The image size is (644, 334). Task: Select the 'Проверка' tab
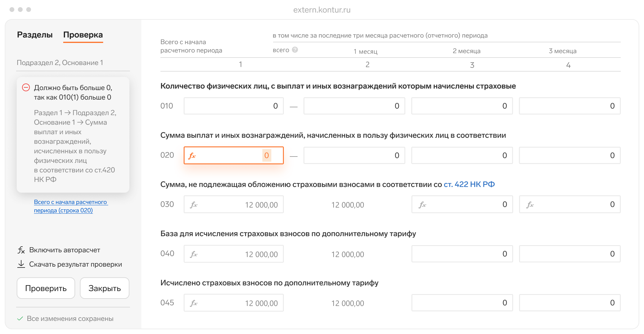[83, 35]
